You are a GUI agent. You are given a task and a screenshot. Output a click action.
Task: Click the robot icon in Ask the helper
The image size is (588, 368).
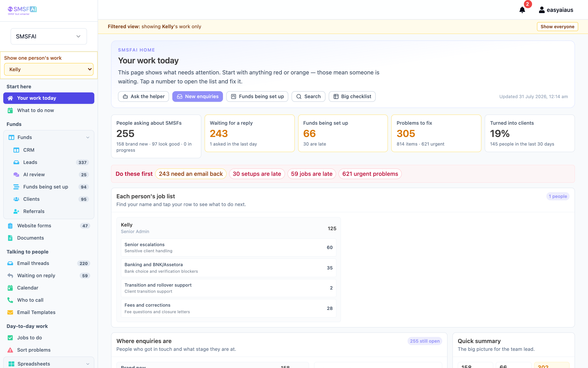pos(125,97)
